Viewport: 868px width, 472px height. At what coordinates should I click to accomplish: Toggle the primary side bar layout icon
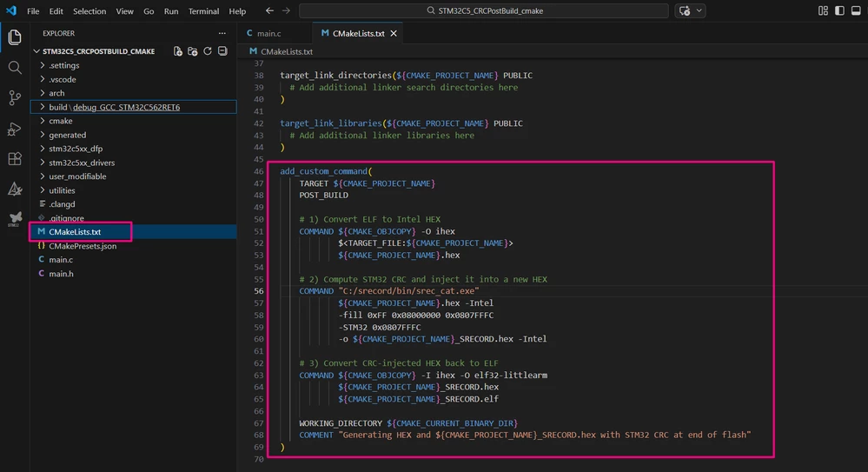click(x=839, y=10)
